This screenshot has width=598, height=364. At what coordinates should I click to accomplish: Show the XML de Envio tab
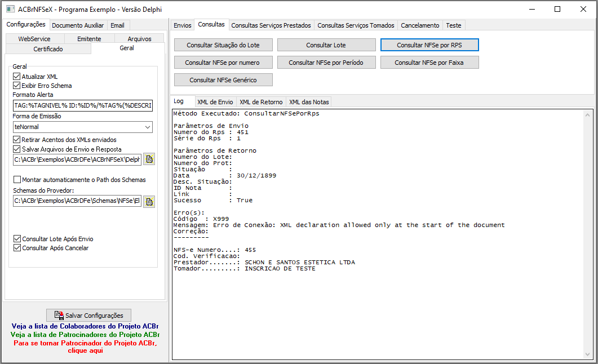click(215, 102)
